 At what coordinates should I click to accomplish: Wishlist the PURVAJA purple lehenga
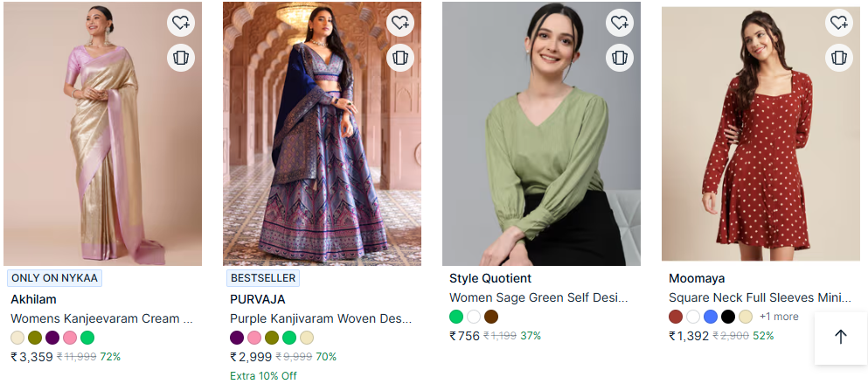tap(400, 23)
